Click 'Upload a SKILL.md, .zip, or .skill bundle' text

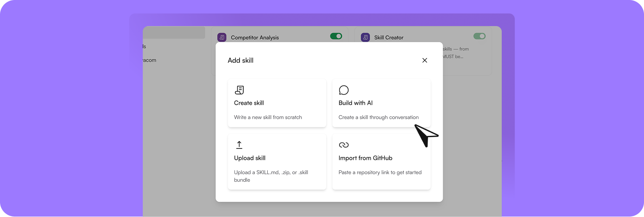click(271, 176)
